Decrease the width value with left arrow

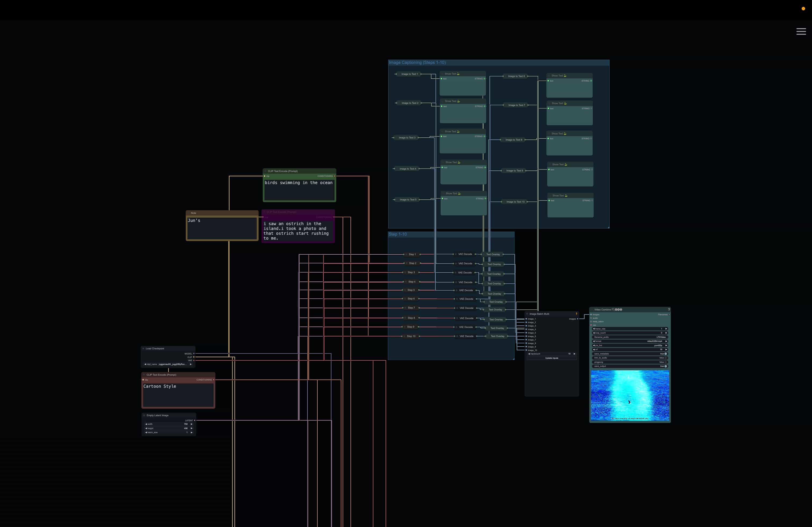coord(146,424)
